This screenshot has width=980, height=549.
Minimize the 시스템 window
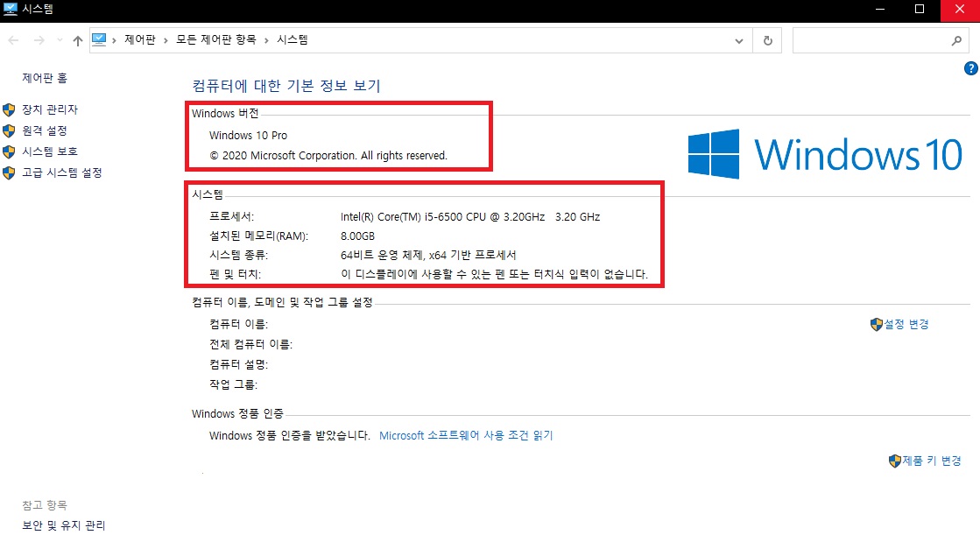880,10
